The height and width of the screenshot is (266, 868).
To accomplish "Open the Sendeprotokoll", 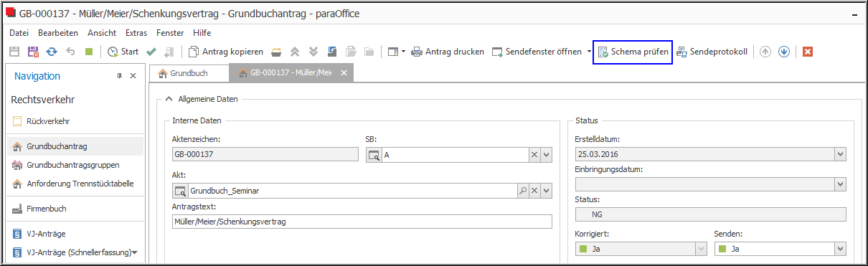I will (712, 52).
